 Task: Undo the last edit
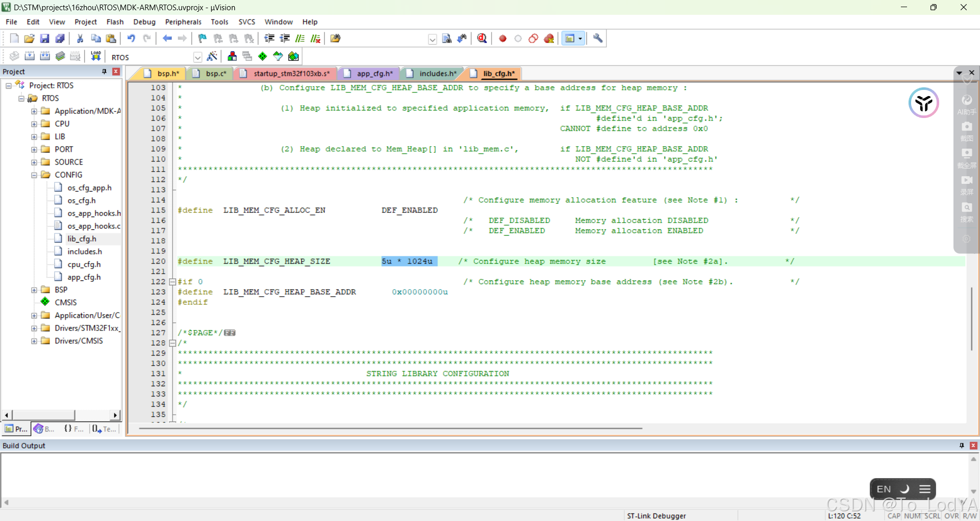pyautogui.click(x=131, y=38)
